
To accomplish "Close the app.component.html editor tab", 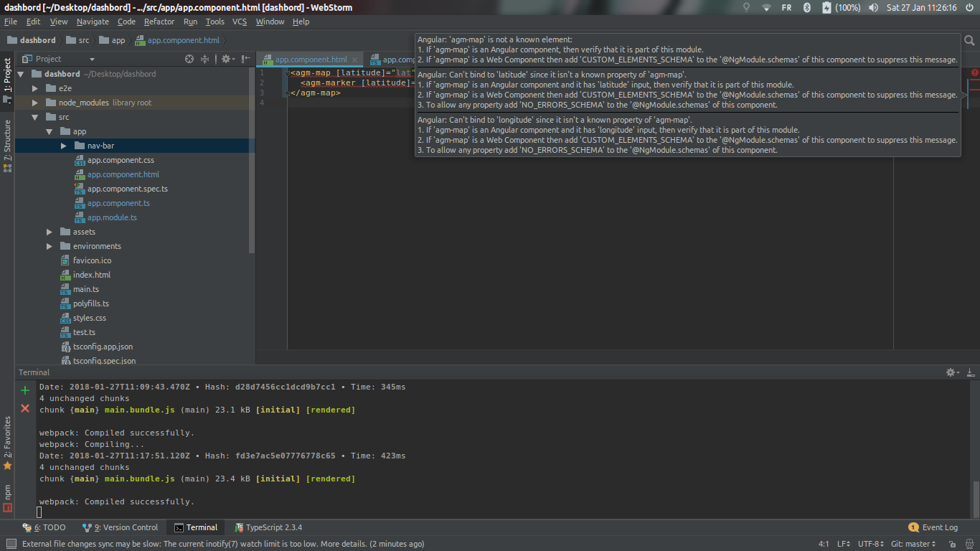I will click(x=354, y=60).
